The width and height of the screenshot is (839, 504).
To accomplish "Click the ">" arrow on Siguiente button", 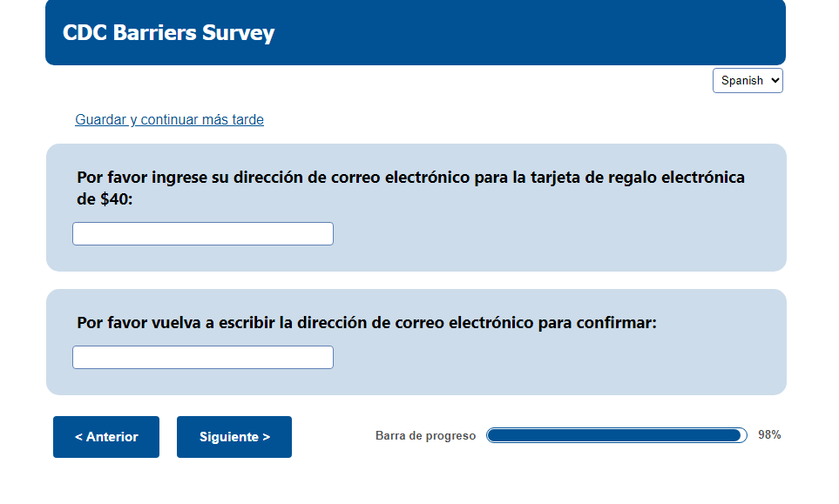I will point(266,437).
